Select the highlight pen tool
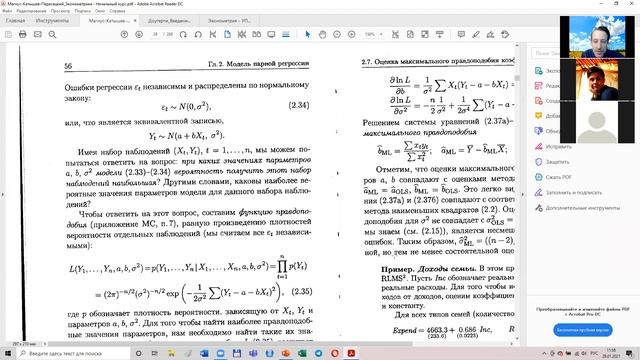 tap(476, 35)
